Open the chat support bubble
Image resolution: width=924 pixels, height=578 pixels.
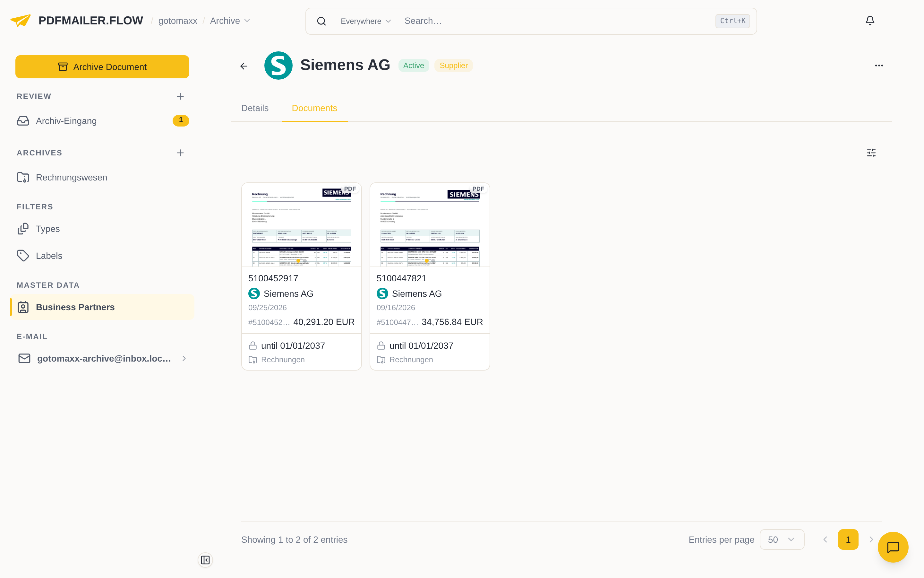pos(893,547)
